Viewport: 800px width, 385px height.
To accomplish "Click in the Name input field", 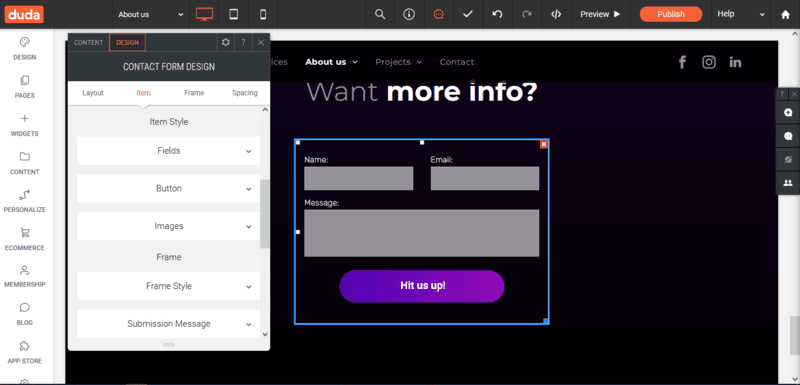I will tap(359, 178).
